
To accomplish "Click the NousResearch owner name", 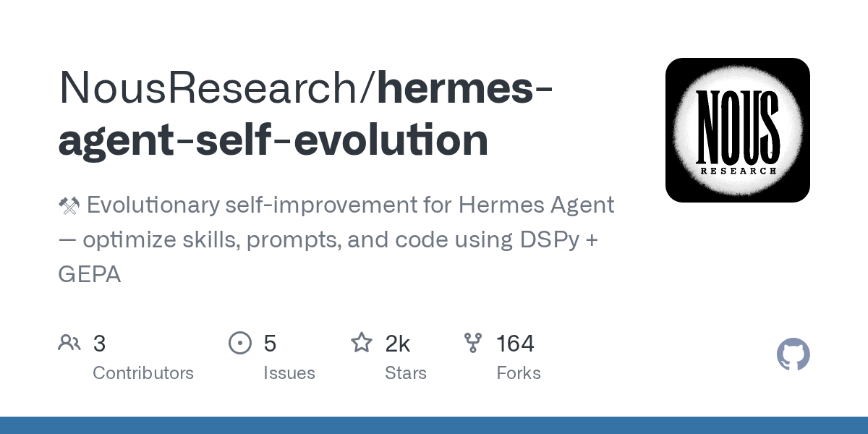I will click(x=216, y=87).
